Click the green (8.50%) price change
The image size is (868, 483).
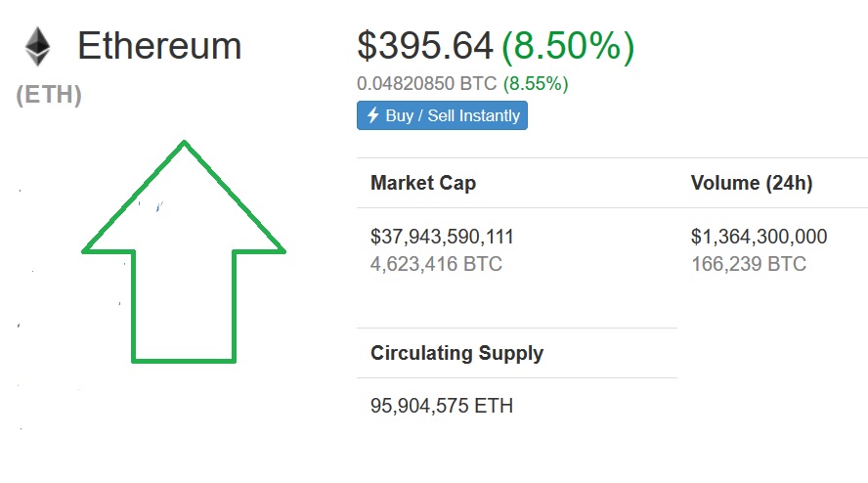pos(568,45)
